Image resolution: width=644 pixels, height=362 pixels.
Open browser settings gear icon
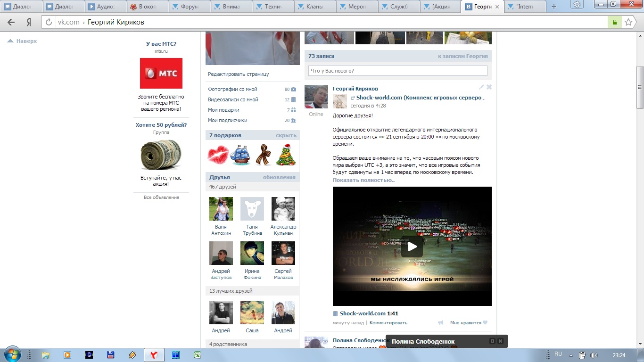pos(576,4)
